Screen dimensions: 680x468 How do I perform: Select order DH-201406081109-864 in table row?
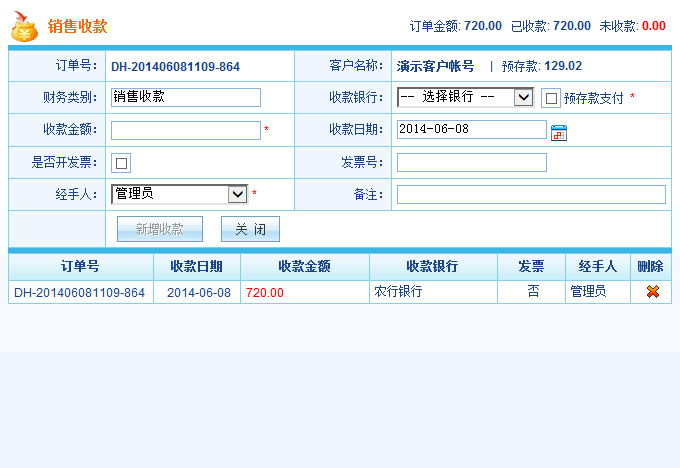(79, 293)
